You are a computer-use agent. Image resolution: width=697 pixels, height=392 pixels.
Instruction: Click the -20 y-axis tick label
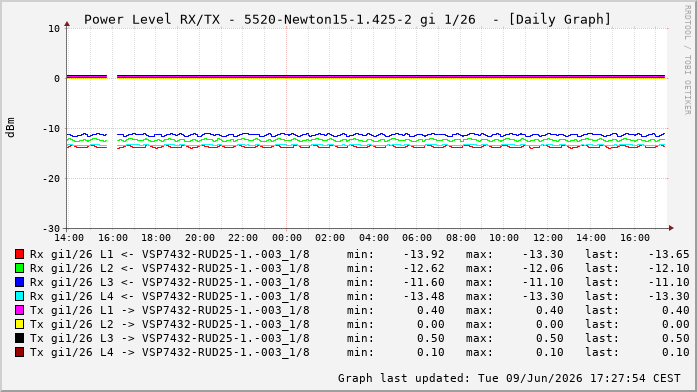(51, 179)
